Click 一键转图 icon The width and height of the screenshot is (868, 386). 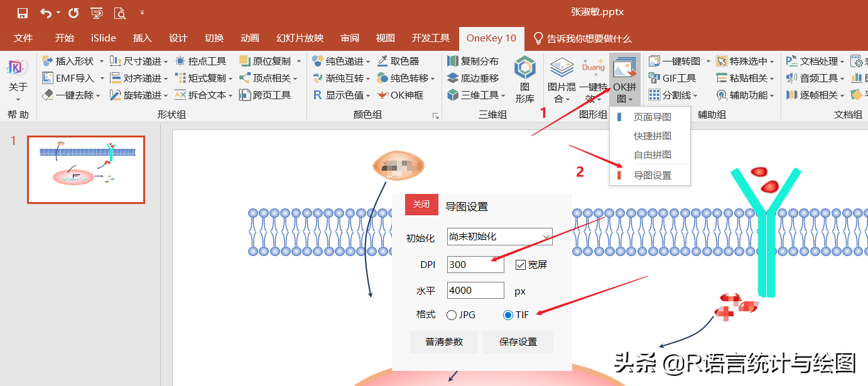point(654,62)
